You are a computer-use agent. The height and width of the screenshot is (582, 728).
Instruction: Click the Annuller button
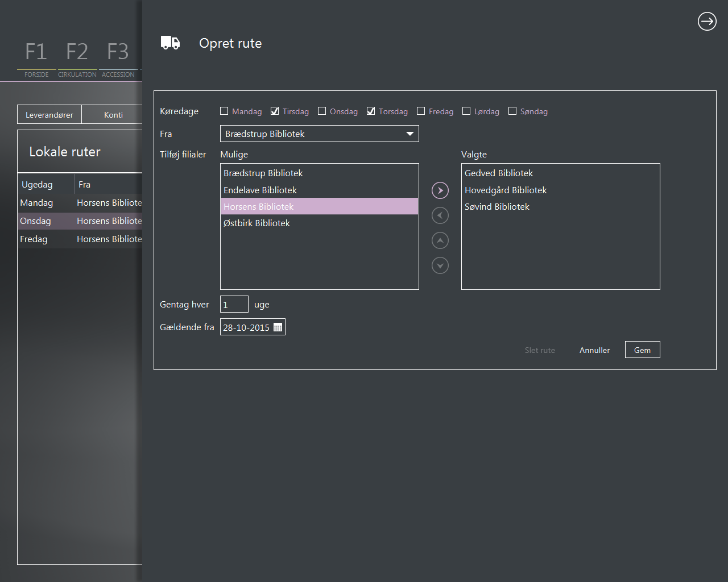(594, 350)
